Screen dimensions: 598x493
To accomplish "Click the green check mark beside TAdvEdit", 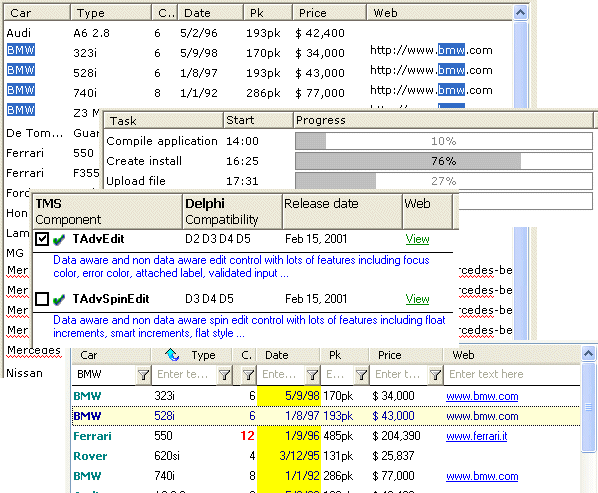I will (x=59, y=240).
